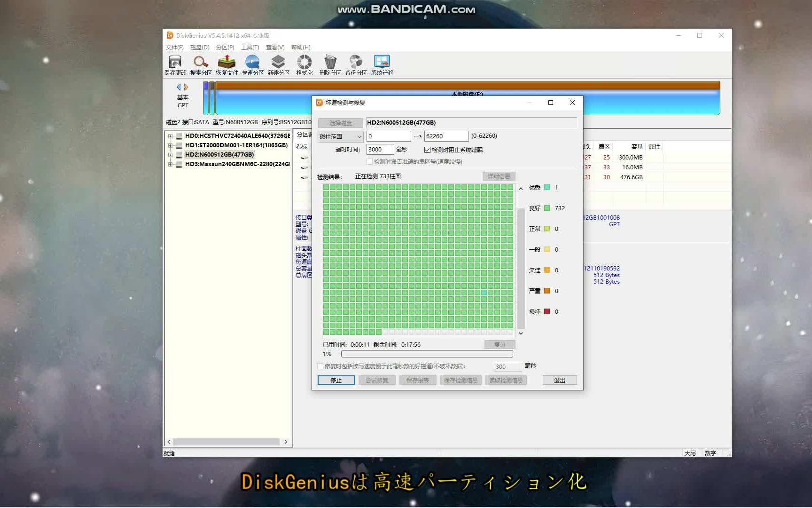The image size is (812, 508).
Task: Go to next disk with right arrow
Action: point(186,87)
